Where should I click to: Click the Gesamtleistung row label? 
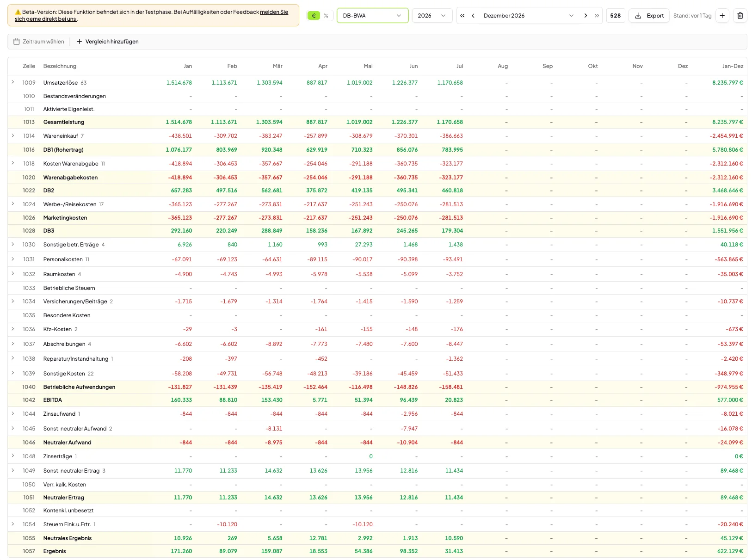click(64, 122)
